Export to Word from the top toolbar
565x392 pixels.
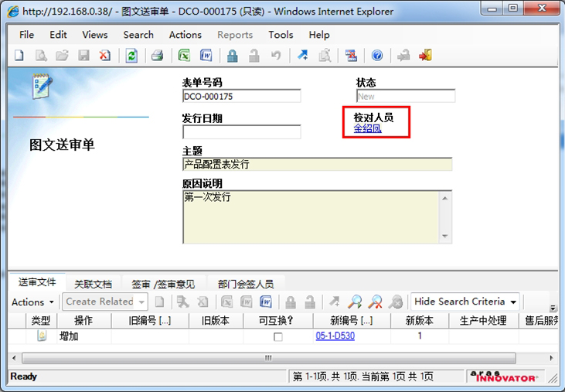[206, 56]
